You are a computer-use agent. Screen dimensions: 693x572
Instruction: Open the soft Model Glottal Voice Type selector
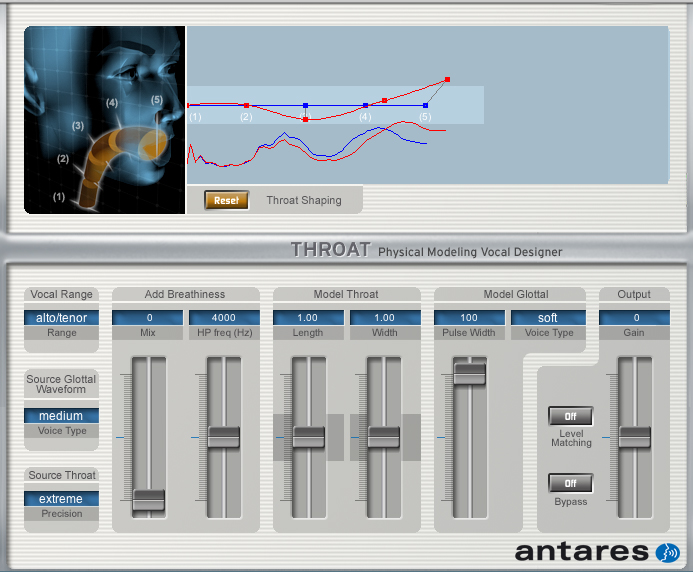click(x=548, y=317)
